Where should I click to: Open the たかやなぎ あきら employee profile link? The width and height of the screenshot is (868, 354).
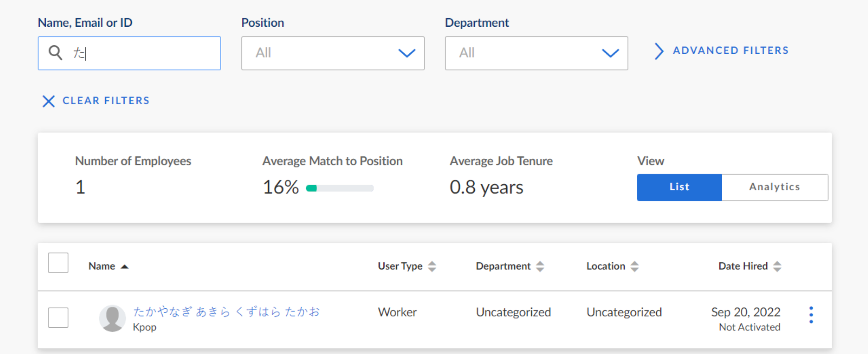tap(226, 311)
